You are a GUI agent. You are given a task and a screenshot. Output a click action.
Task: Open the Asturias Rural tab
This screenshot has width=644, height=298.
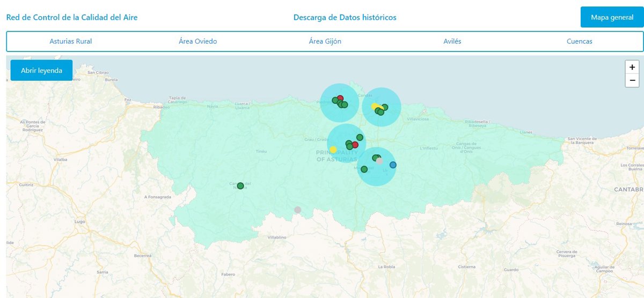click(x=70, y=41)
